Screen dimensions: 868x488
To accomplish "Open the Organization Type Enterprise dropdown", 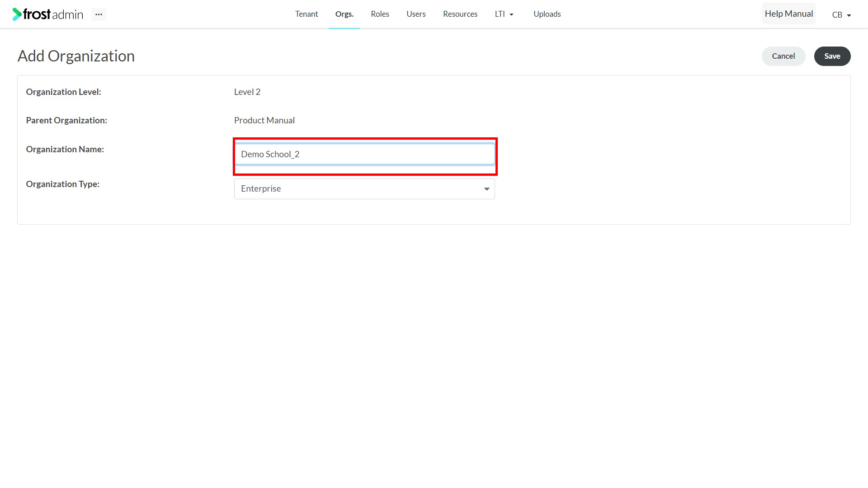I will tap(364, 189).
